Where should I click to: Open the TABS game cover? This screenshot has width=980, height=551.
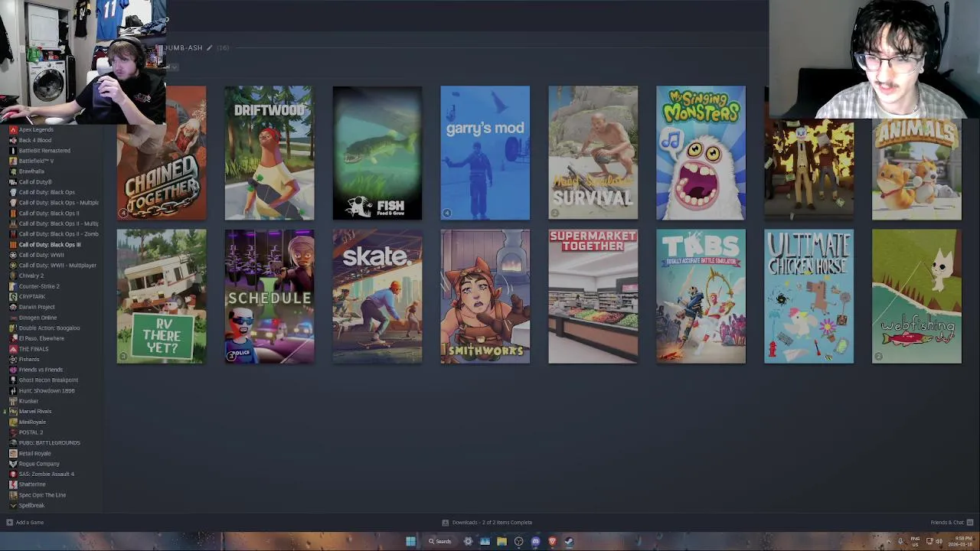(701, 296)
